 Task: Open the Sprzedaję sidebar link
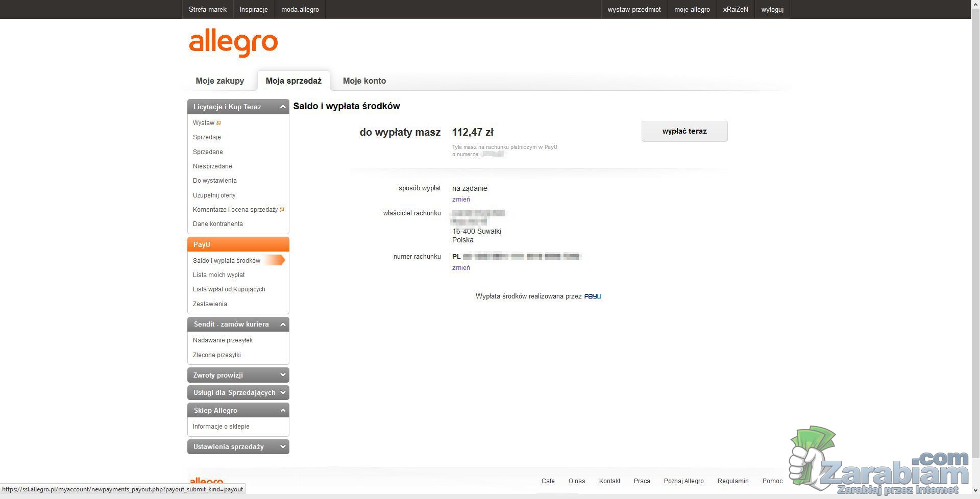(x=207, y=137)
